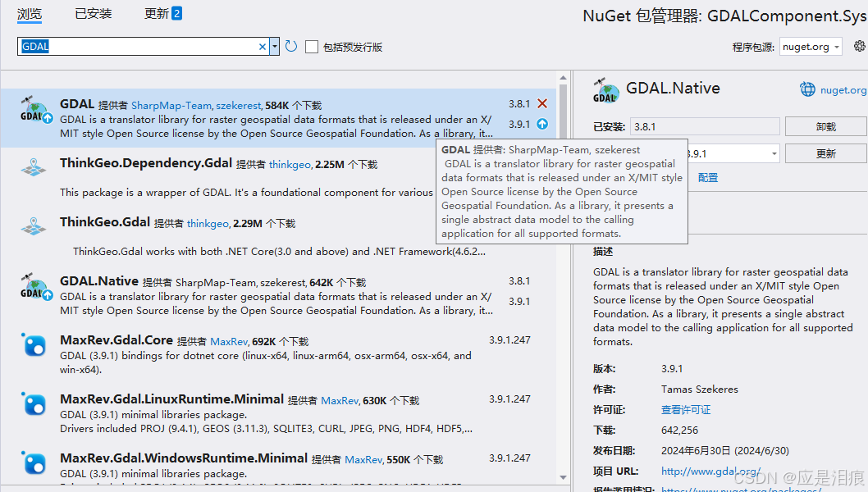The image size is (868, 492).
Task: Click the MaxRev.Gdal.WindowsRuntime.Minimal package icon
Action: coord(34,462)
